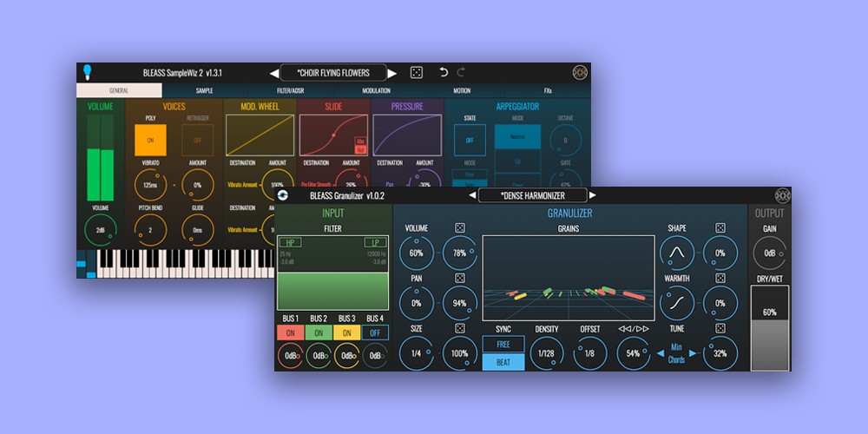The image size is (868, 434).
Task: Click the dice icon above Volume randomization knob
Action: (460, 228)
